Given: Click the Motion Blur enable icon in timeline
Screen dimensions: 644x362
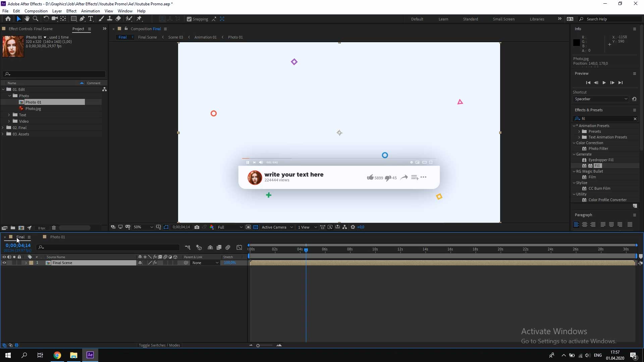Looking at the screenshot, I should [x=228, y=247].
